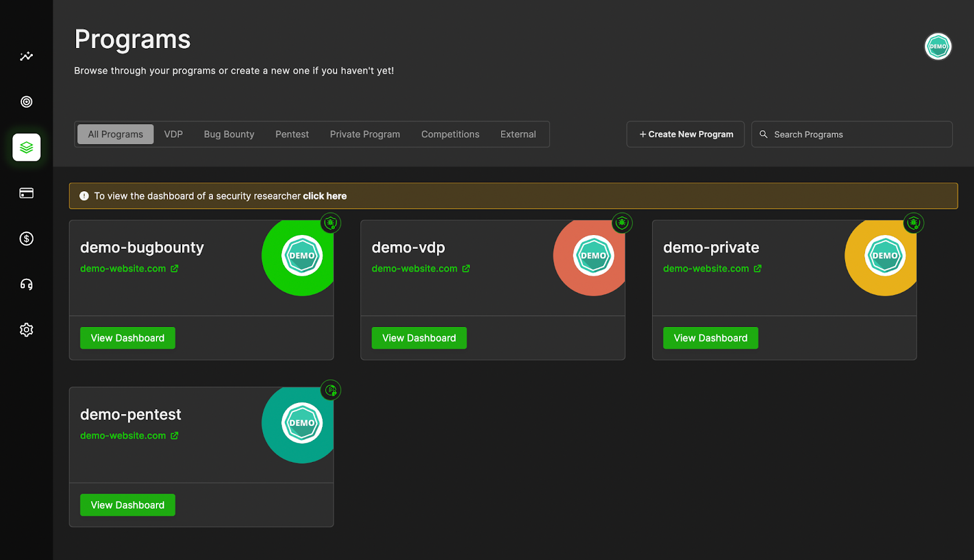Click the alert icon in the yellow banner
974x560 pixels.
tap(84, 196)
